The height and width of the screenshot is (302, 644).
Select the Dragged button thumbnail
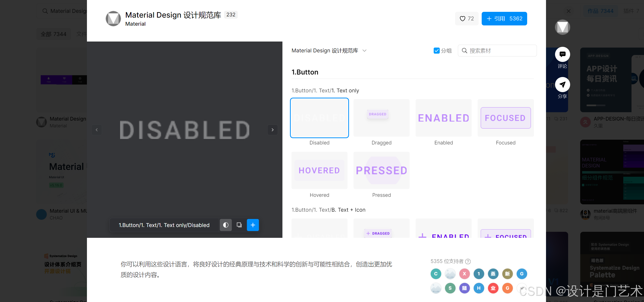pyautogui.click(x=381, y=118)
